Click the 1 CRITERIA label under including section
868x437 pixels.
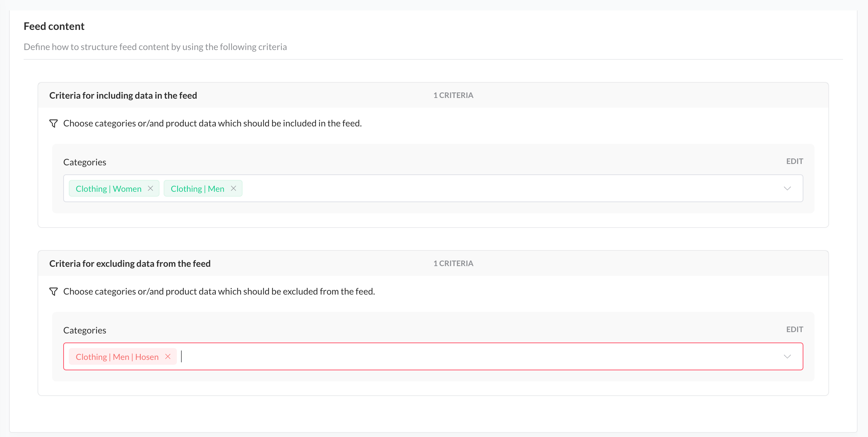pyautogui.click(x=453, y=95)
